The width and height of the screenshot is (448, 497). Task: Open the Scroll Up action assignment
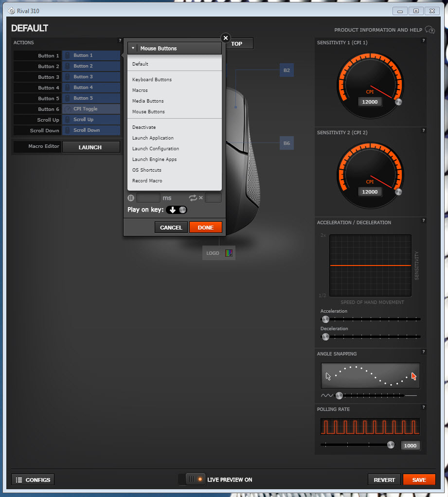pos(91,120)
